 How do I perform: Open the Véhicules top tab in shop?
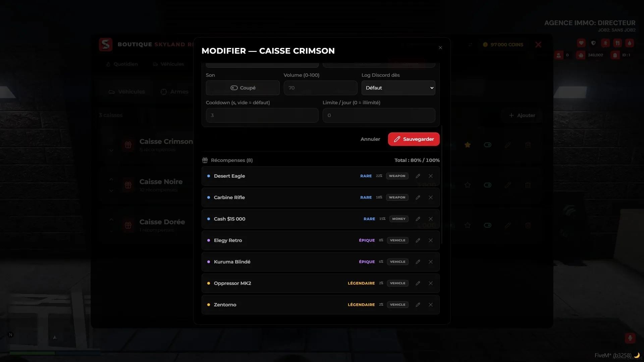168,64
